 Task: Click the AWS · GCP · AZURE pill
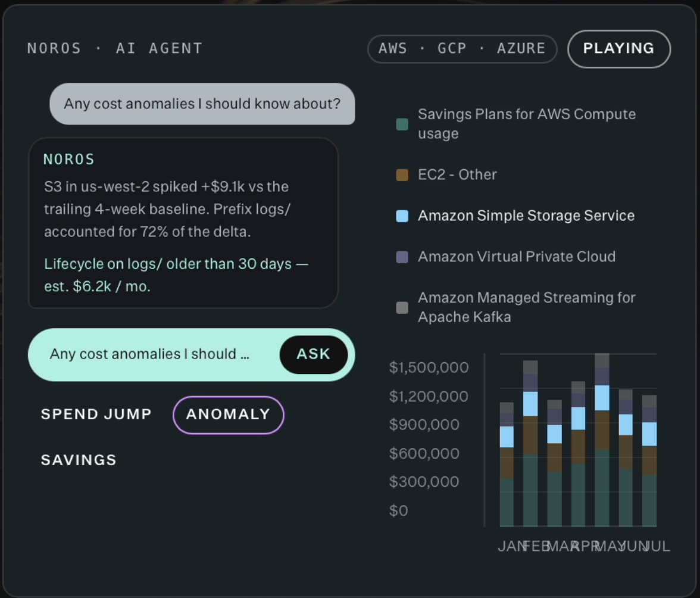462,49
